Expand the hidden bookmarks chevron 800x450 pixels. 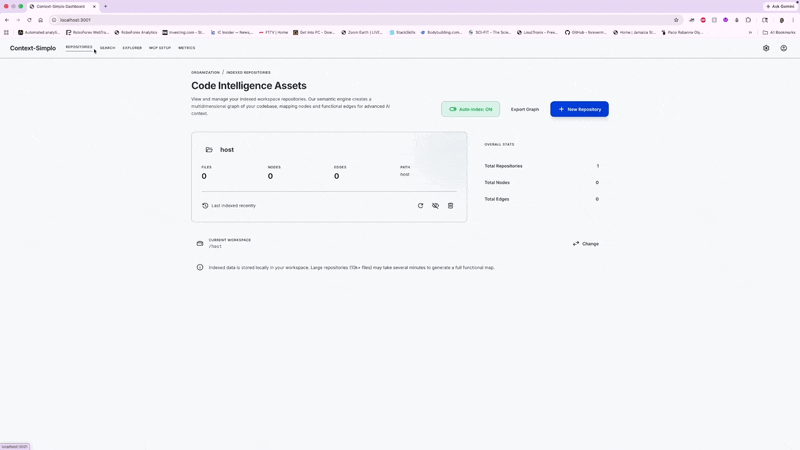coord(750,32)
